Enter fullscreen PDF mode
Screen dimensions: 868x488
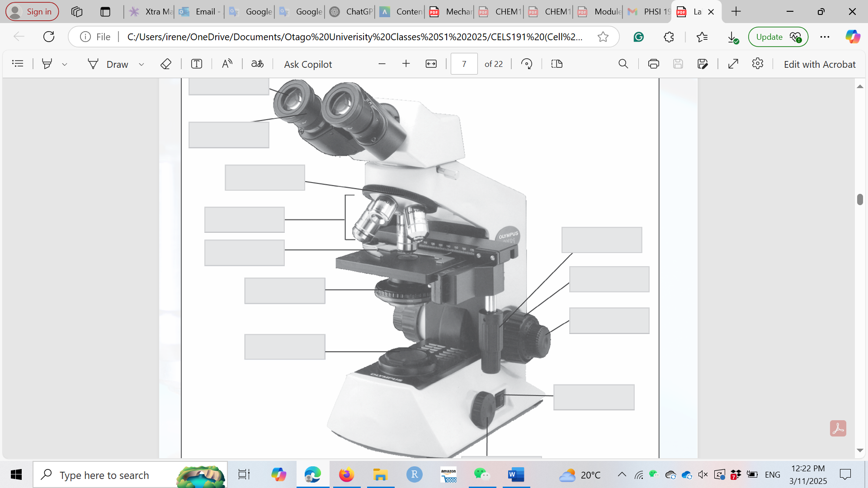(733, 64)
